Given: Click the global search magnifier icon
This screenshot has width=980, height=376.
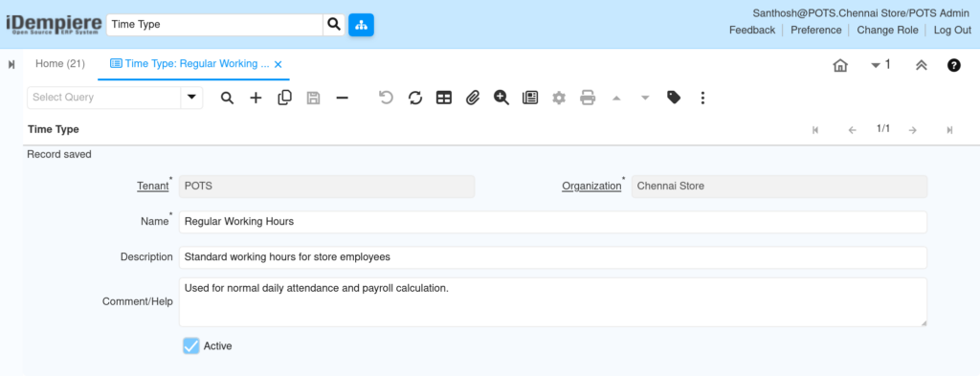Looking at the screenshot, I should (x=334, y=25).
